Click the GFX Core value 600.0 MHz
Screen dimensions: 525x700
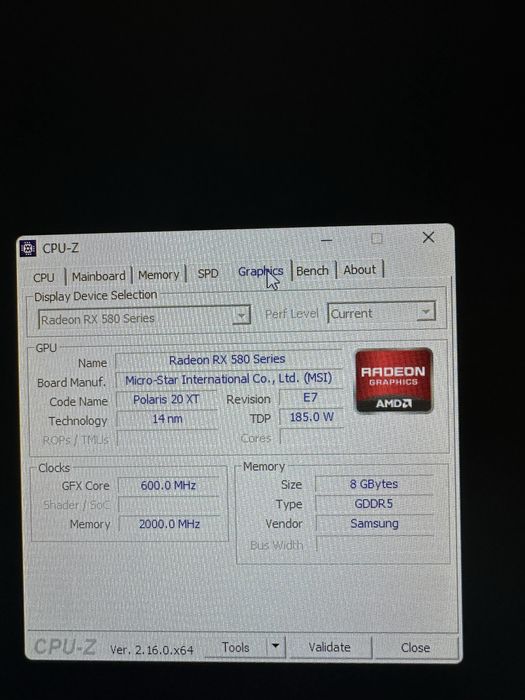[x=169, y=485]
